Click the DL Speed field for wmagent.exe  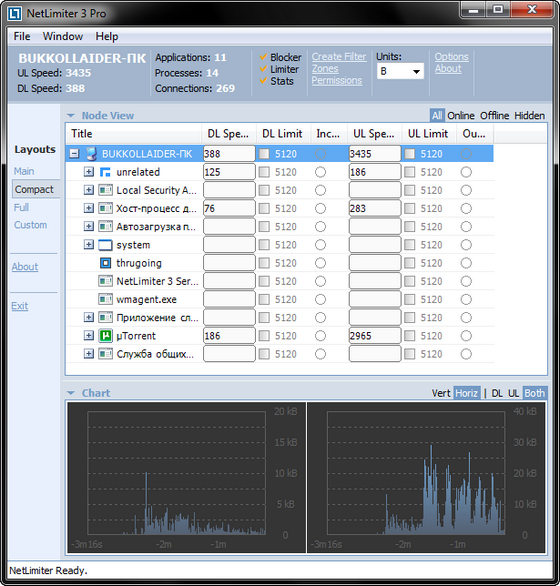229,299
